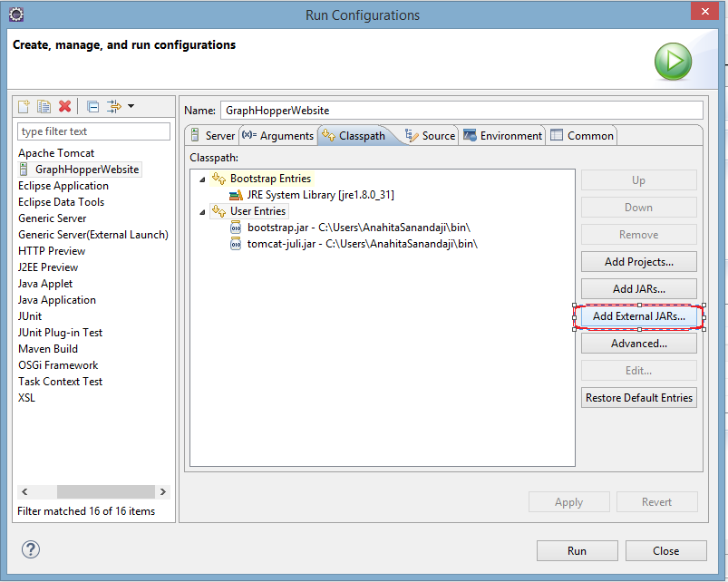Click the filter launch configurations icon

point(114,107)
